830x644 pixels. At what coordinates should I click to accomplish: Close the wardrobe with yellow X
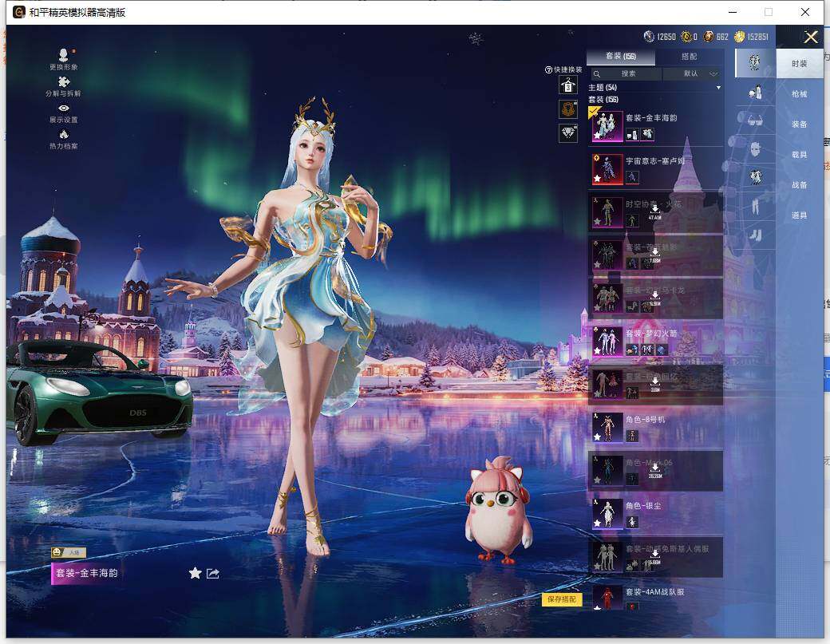coord(810,37)
